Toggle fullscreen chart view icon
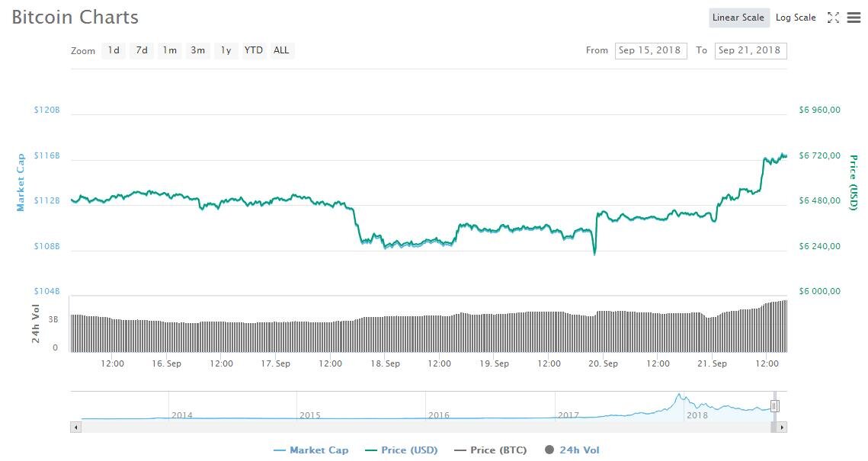This screenshot has height=461, width=868. pyautogui.click(x=833, y=18)
